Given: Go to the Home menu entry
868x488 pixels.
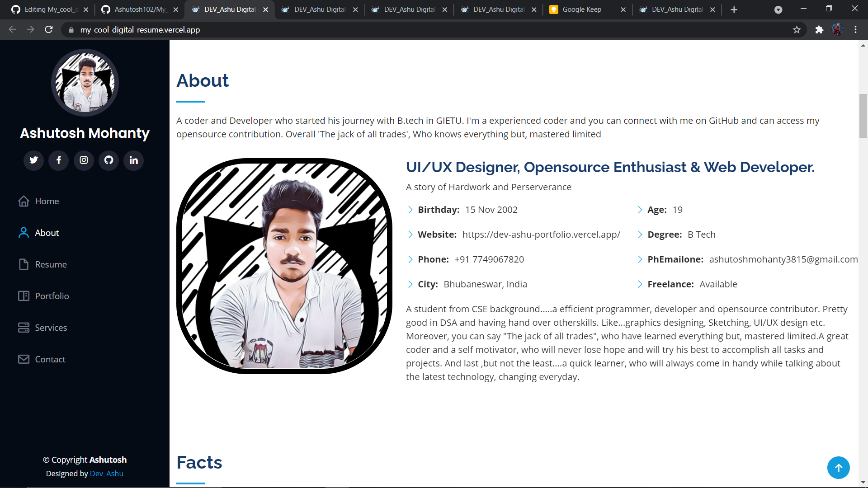Looking at the screenshot, I should [x=47, y=201].
